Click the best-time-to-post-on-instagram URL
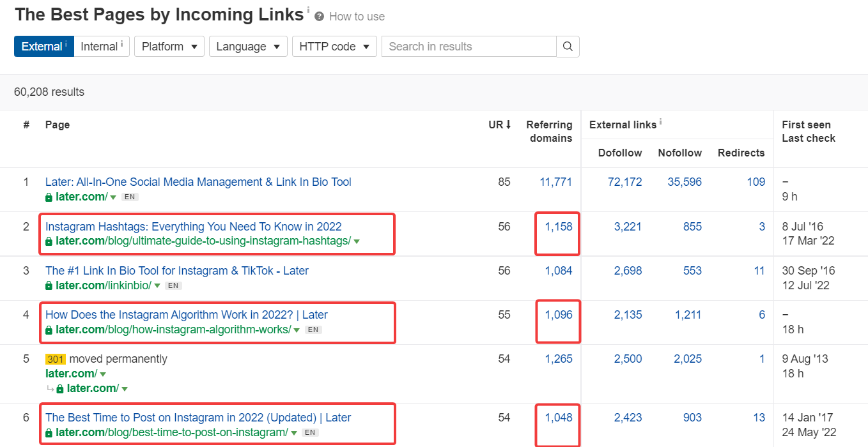Viewport: 868px width, 447px height. tap(172, 432)
